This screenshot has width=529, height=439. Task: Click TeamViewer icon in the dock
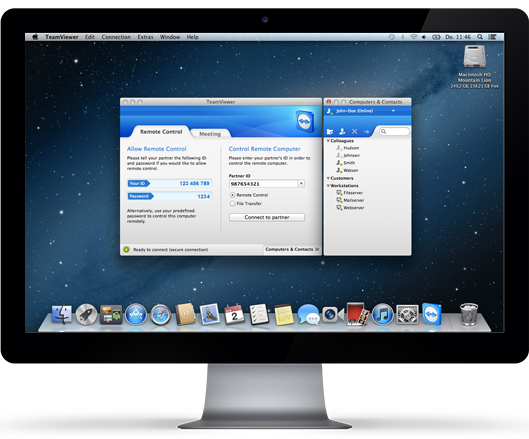pos(432,314)
